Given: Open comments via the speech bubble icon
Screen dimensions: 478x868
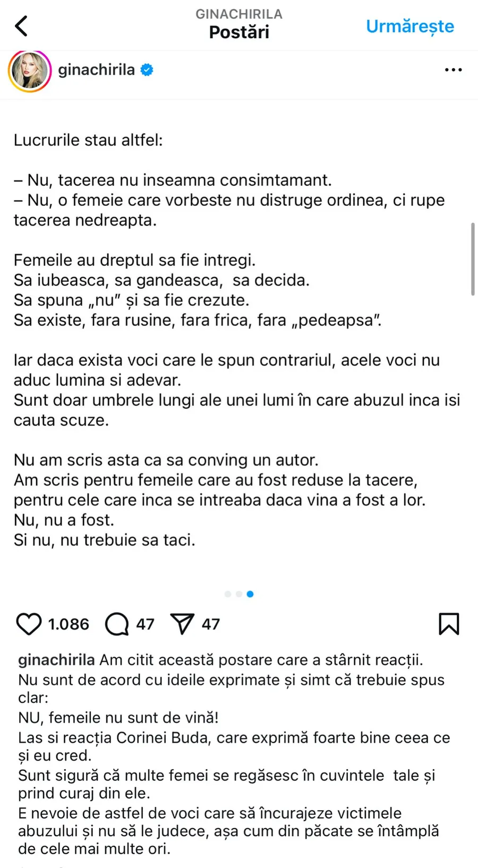Looking at the screenshot, I should pyautogui.click(x=116, y=624).
